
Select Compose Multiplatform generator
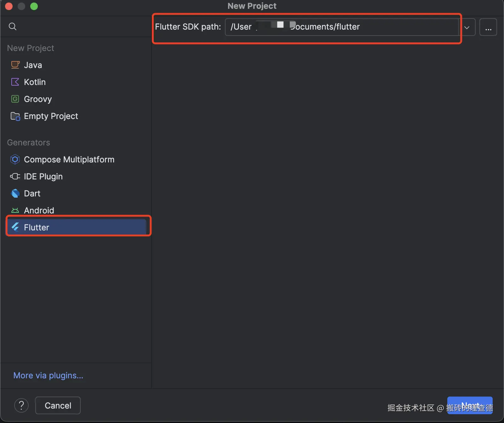76,159
